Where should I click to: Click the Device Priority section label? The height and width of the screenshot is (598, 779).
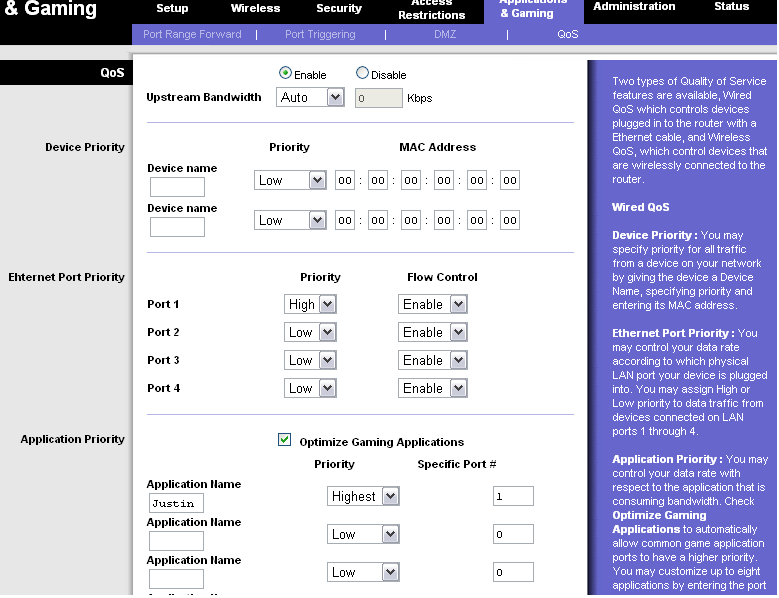pyautogui.click(x=84, y=148)
